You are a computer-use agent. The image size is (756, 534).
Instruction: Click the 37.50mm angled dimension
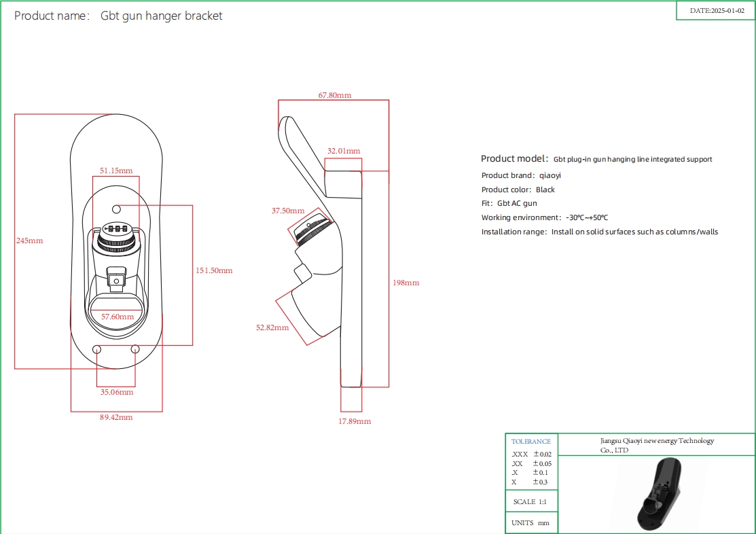pyautogui.click(x=288, y=211)
